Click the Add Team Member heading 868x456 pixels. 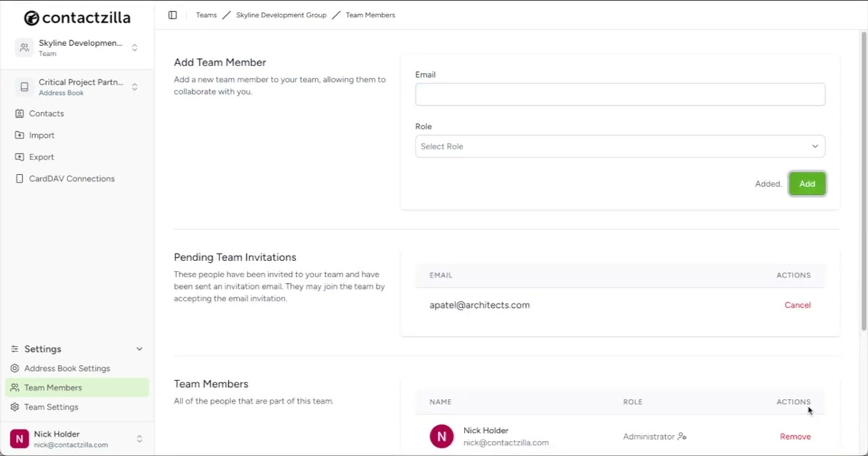point(220,62)
